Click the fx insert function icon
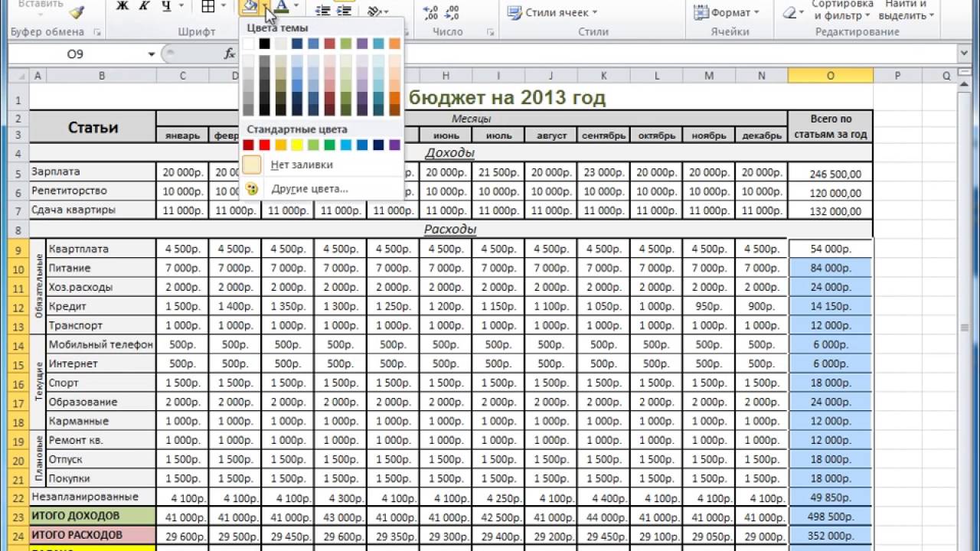 click(230, 54)
